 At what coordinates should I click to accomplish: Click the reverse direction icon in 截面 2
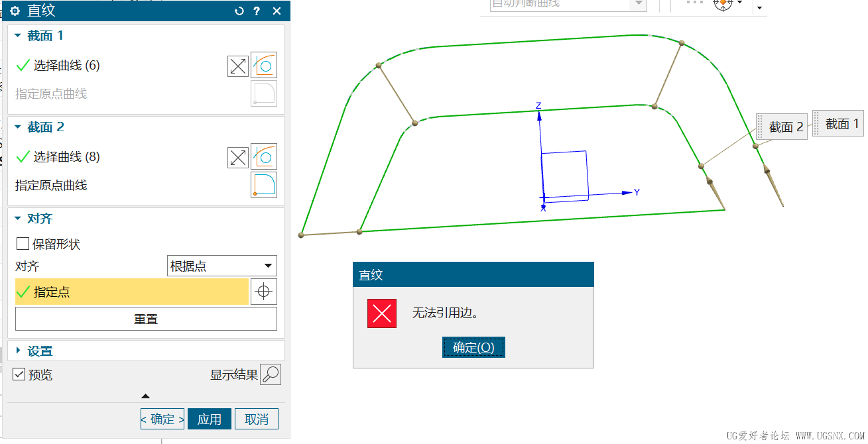pos(238,157)
